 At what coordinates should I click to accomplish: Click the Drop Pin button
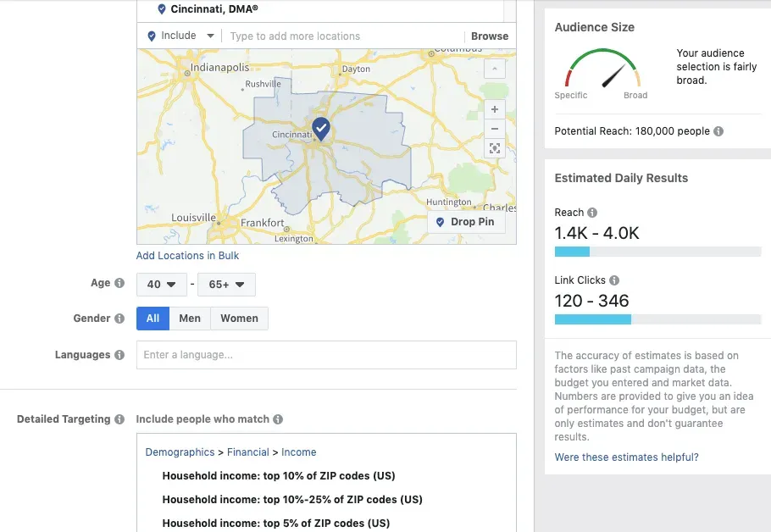tap(464, 221)
